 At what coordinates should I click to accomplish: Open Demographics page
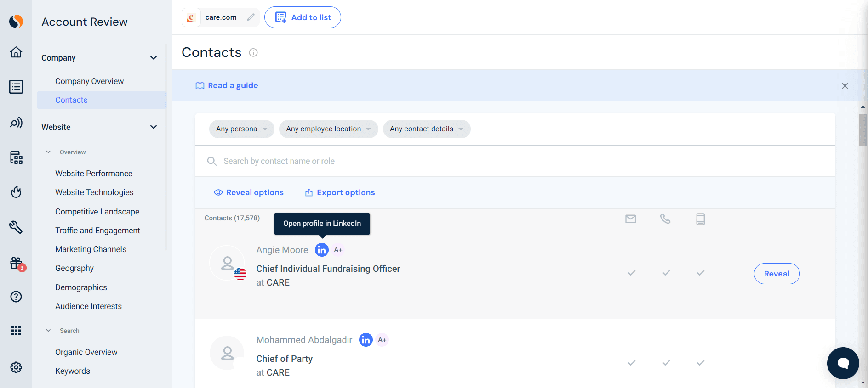[81, 287]
